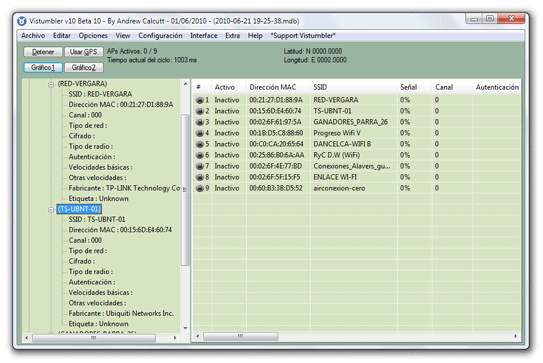The width and height of the screenshot is (543, 363).
Task: Select tree row Dirección MAC : 00:21:27:D1:88:9A
Action: [x=121, y=105]
